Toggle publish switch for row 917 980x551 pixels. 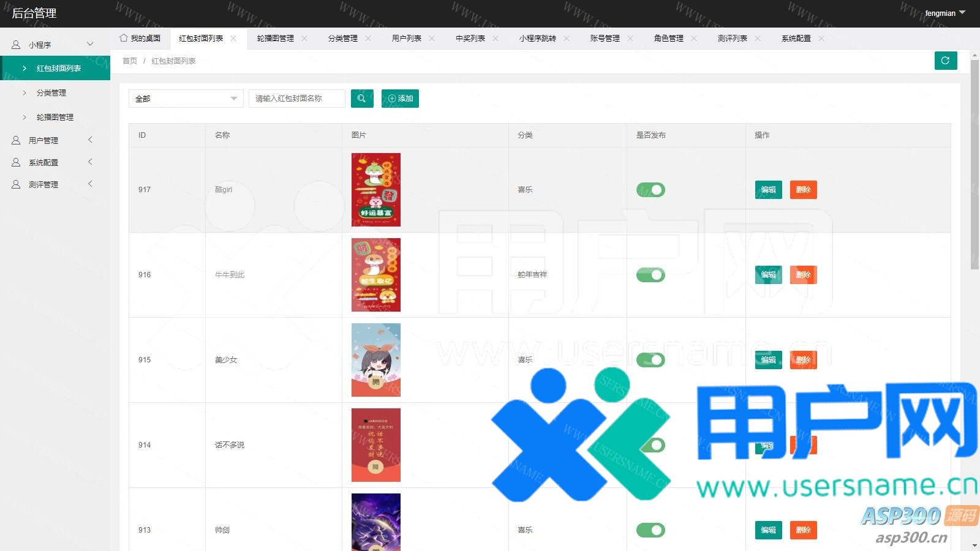[650, 190]
